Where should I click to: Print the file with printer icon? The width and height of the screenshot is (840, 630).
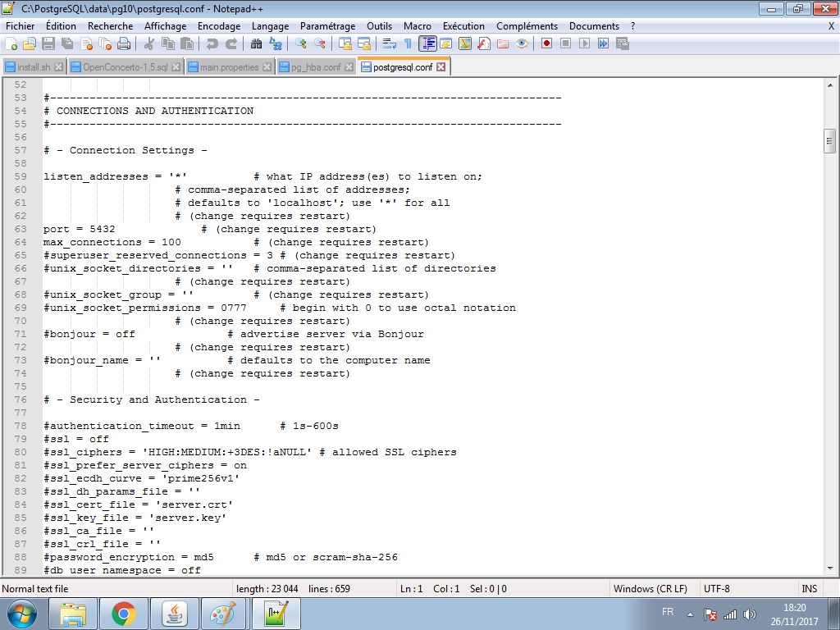click(x=124, y=44)
